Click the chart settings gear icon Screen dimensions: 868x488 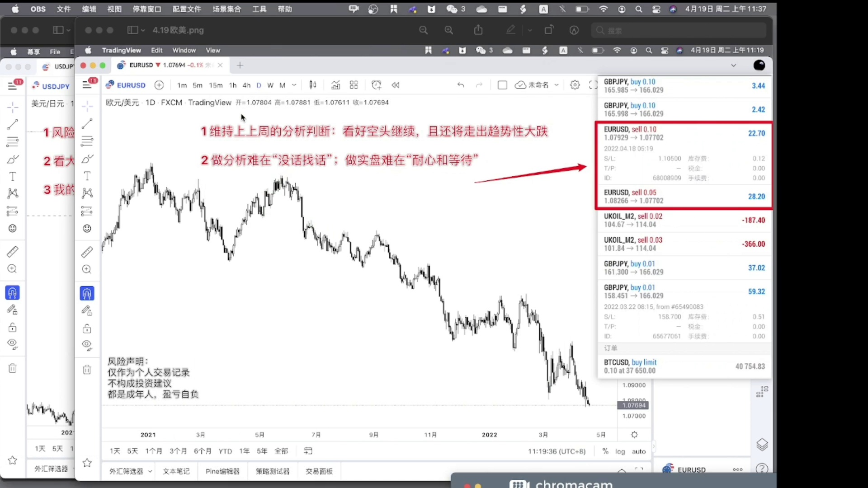coord(575,85)
